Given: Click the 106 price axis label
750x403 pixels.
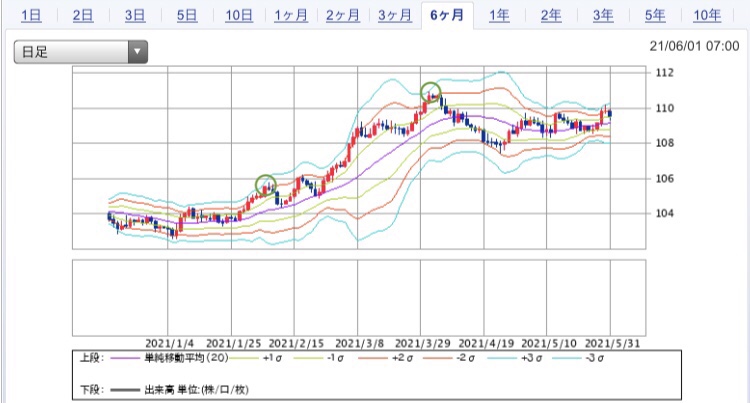Looking at the screenshot, I should [x=664, y=178].
